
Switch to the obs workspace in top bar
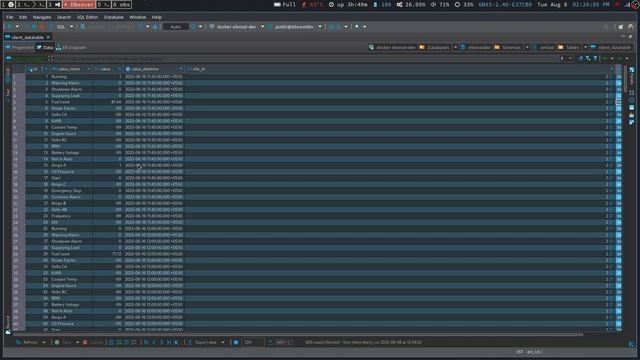[122, 4]
